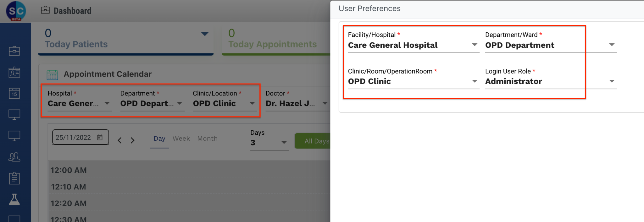Expand the Facility/Hospital dropdown
The height and width of the screenshot is (222, 644).
pos(475,45)
